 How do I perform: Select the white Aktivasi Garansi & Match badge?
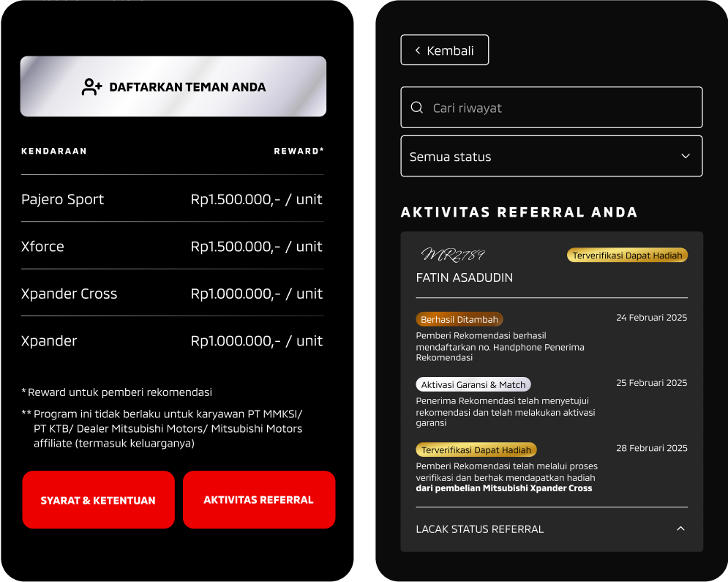coord(473,384)
